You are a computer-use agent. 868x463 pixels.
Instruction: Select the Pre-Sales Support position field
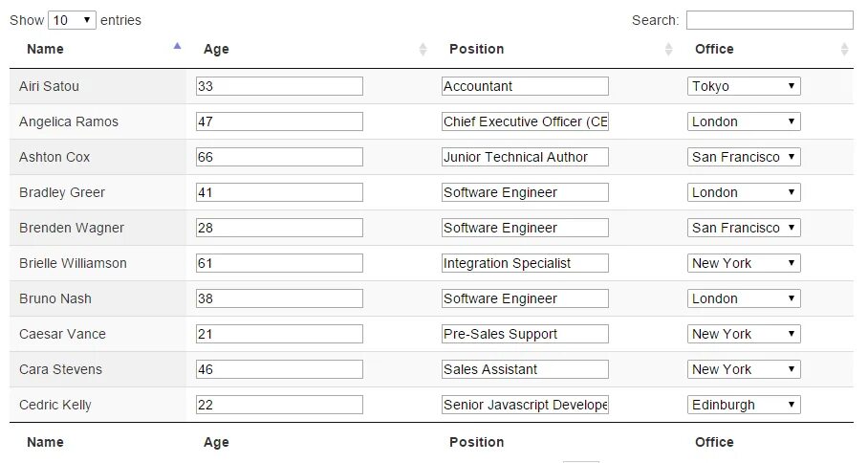pos(525,334)
